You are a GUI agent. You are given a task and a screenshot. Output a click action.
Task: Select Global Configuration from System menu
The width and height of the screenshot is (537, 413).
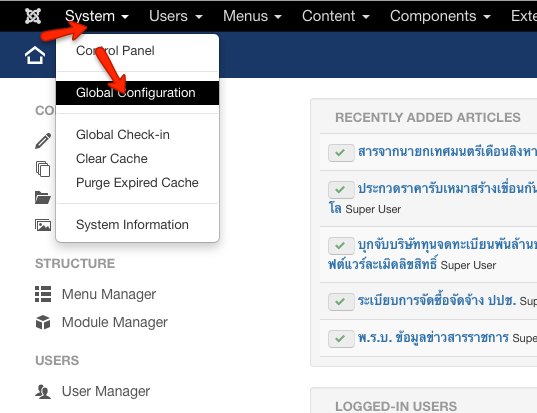point(137,93)
